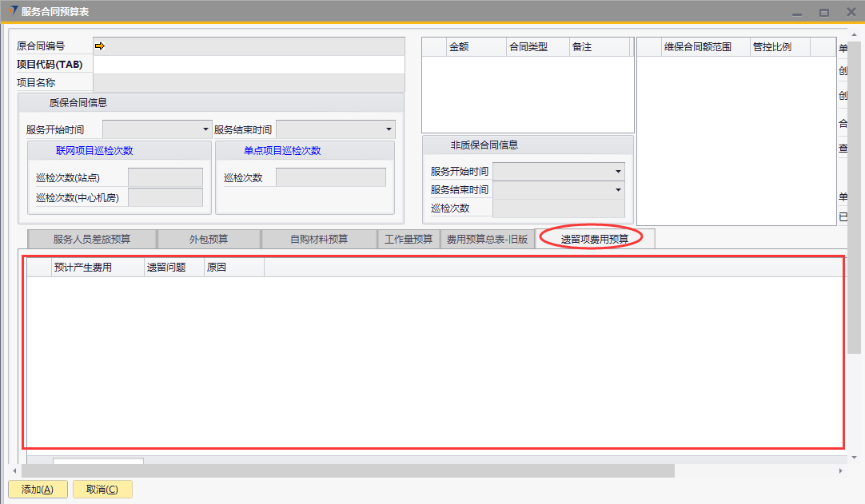Maximize the 服务合同预算表 window

tap(824, 12)
